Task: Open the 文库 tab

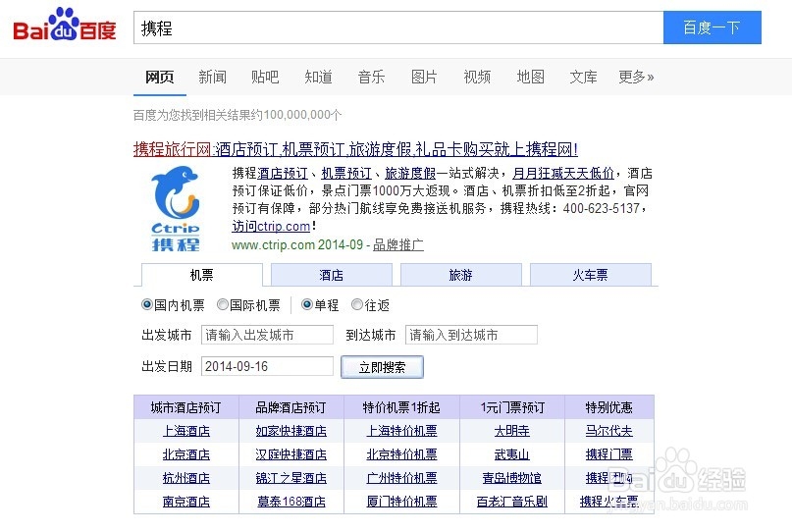Action: pyautogui.click(x=583, y=77)
